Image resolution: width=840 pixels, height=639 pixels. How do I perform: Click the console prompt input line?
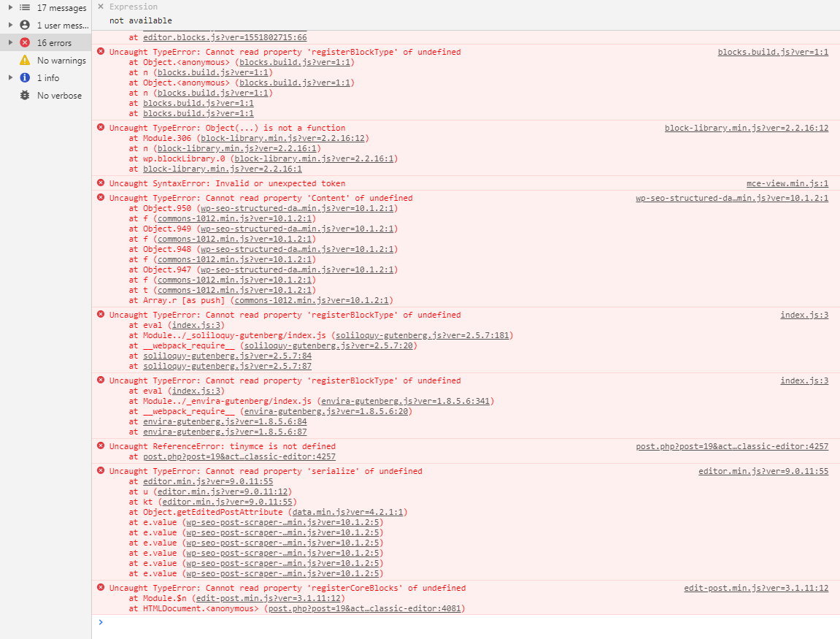click(x=467, y=623)
